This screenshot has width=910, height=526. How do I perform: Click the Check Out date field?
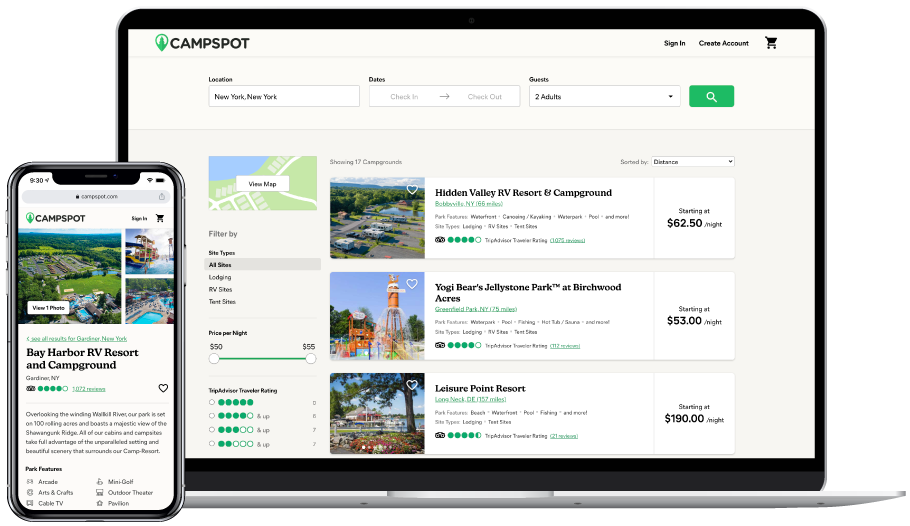tap(485, 97)
